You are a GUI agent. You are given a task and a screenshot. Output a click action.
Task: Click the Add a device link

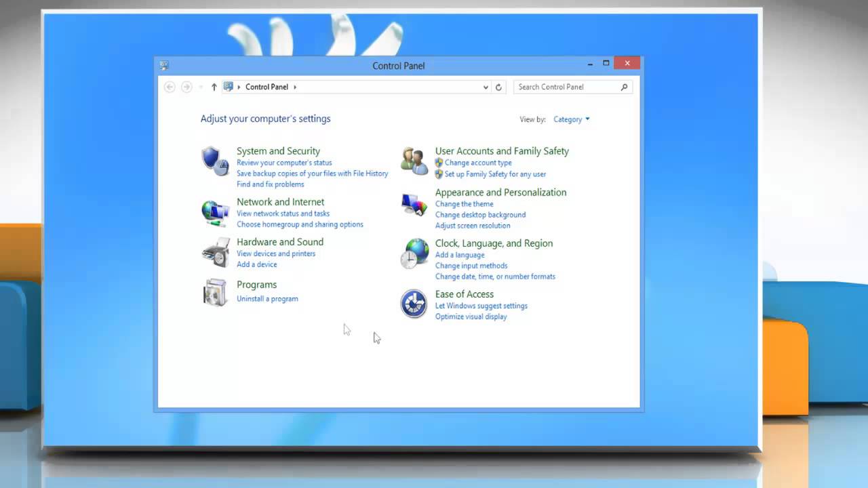click(x=256, y=264)
